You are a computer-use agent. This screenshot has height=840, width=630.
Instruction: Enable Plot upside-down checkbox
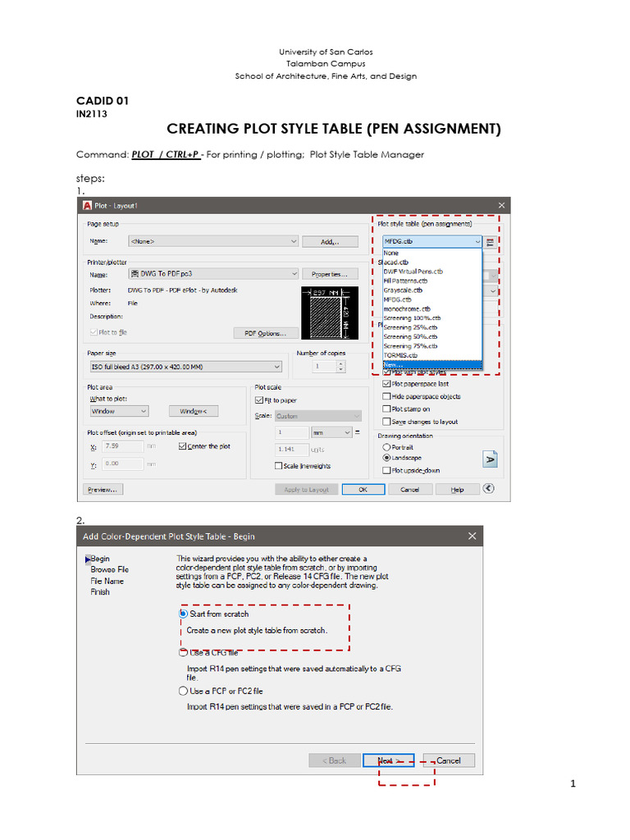coord(386,470)
